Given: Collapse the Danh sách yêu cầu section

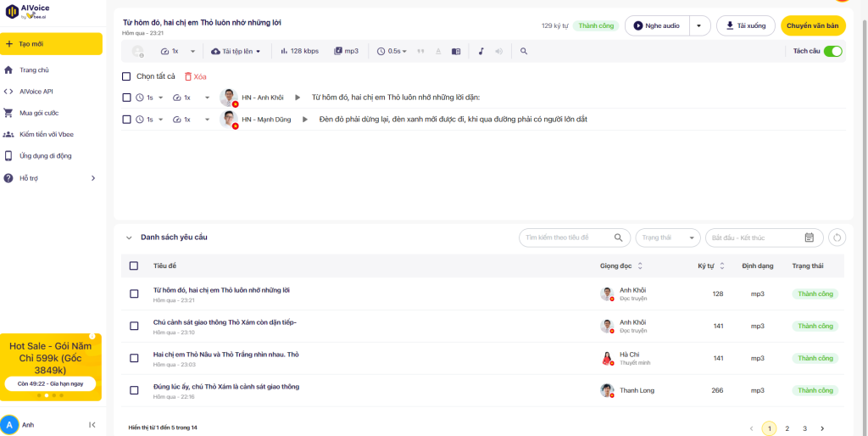Looking at the screenshot, I should pyautogui.click(x=129, y=238).
